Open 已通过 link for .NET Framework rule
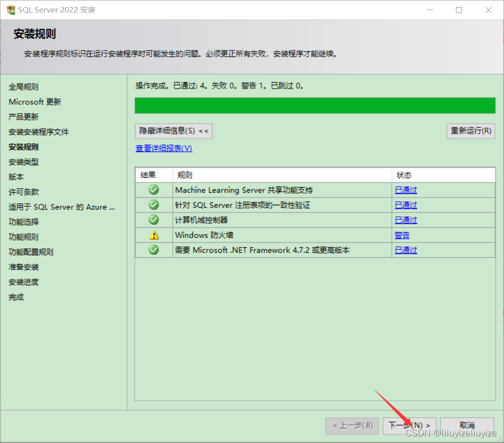Image resolution: width=504 pixels, height=443 pixels. coord(405,250)
